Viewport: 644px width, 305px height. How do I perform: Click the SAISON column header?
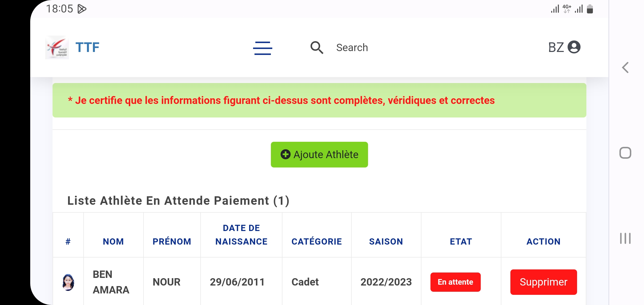(x=386, y=241)
